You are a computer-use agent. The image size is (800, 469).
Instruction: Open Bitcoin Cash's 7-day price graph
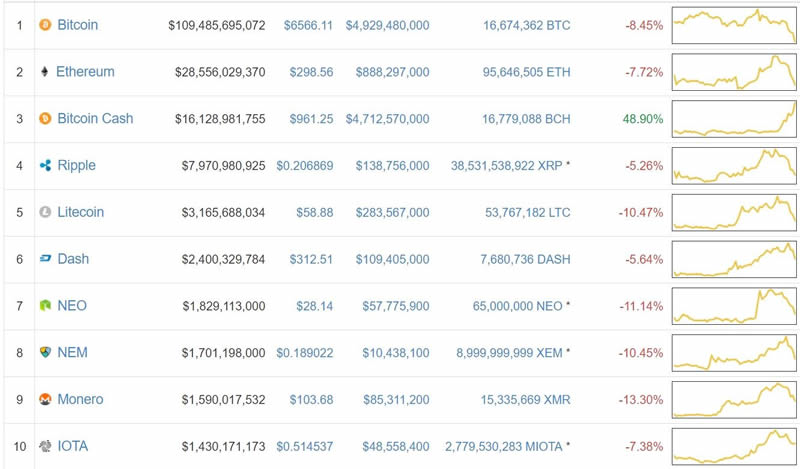coord(734,119)
